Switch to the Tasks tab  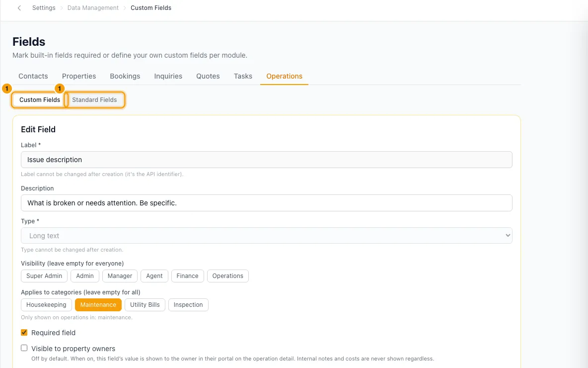(x=243, y=76)
